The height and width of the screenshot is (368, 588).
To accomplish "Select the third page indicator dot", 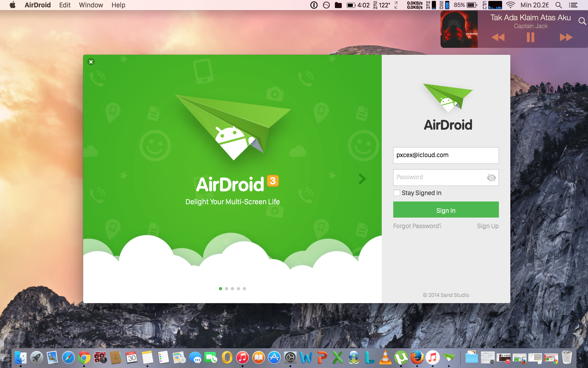I will click(x=232, y=289).
